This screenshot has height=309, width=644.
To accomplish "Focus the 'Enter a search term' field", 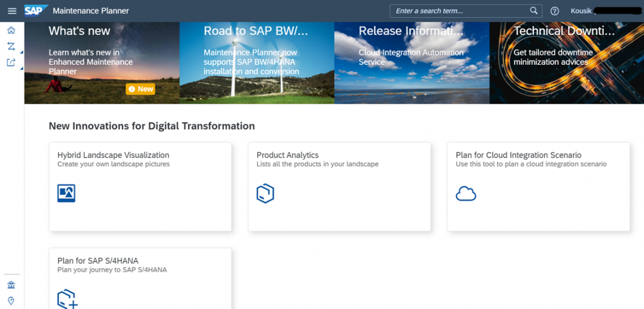I will [x=466, y=11].
